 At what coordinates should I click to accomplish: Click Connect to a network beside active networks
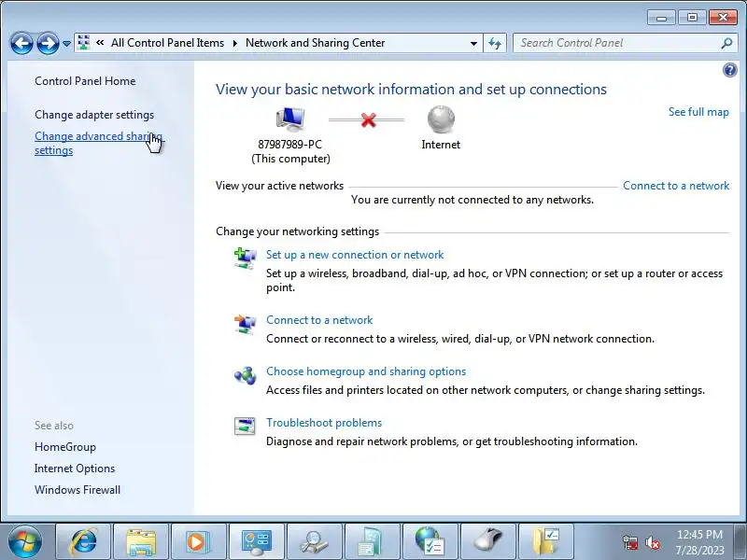[676, 186]
